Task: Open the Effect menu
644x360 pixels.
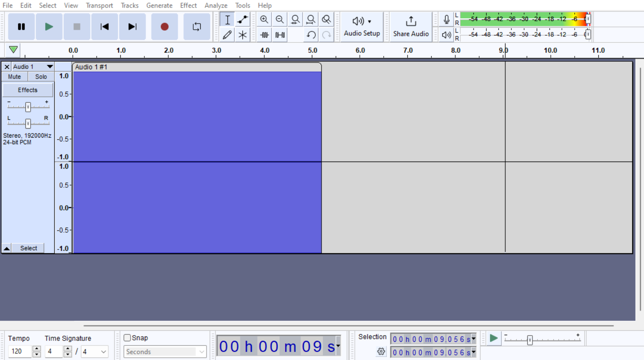Action: (188, 5)
